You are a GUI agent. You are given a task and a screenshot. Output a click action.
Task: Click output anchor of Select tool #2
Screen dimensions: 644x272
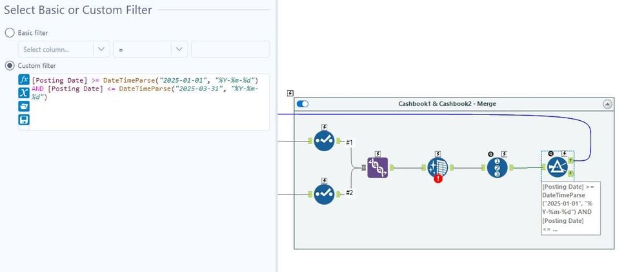(x=338, y=194)
